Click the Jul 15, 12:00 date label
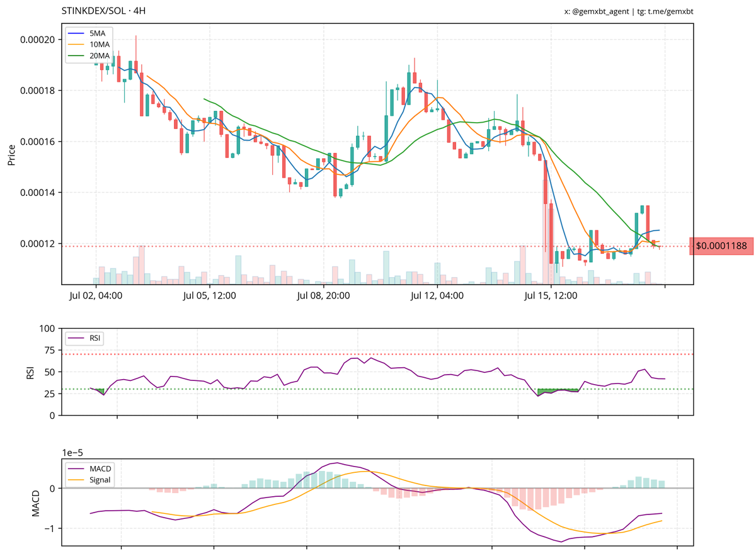756x556 pixels. tap(550, 295)
